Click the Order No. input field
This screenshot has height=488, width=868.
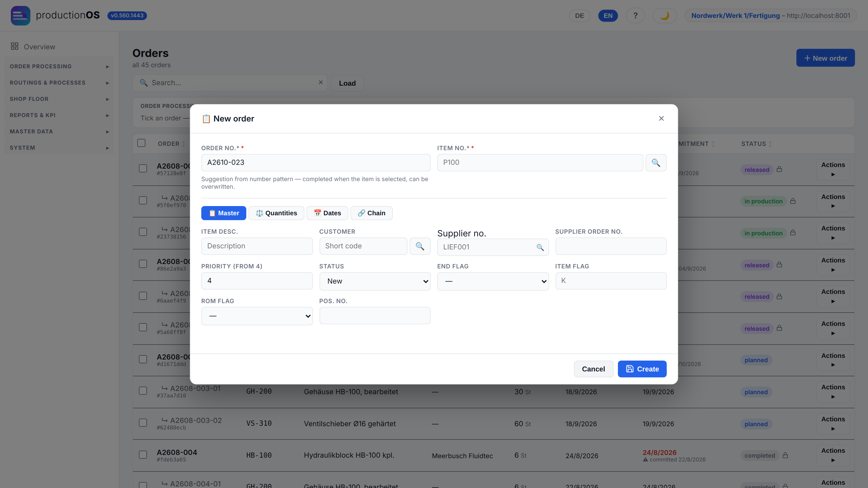[x=316, y=163]
